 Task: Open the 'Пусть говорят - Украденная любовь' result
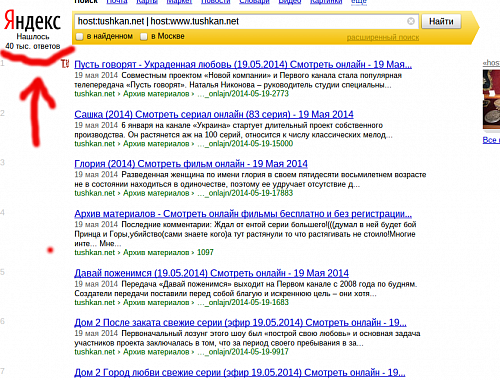click(x=243, y=64)
